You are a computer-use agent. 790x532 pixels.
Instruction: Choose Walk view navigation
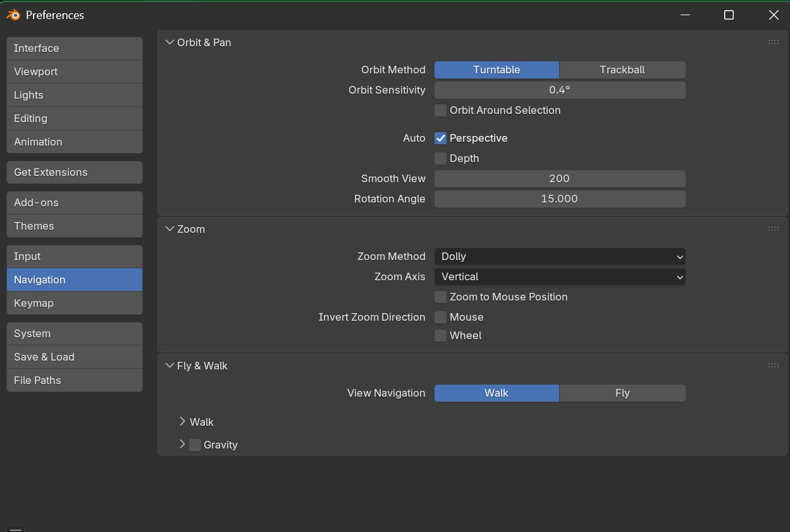point(497,393)
